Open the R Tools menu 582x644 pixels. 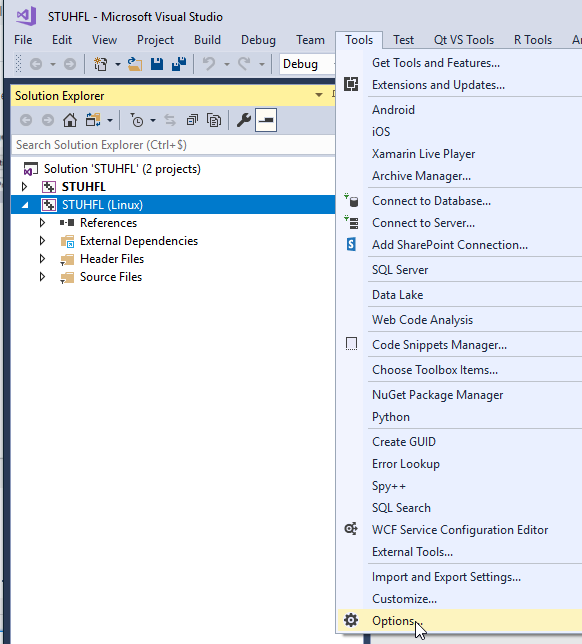click(533, 40)
